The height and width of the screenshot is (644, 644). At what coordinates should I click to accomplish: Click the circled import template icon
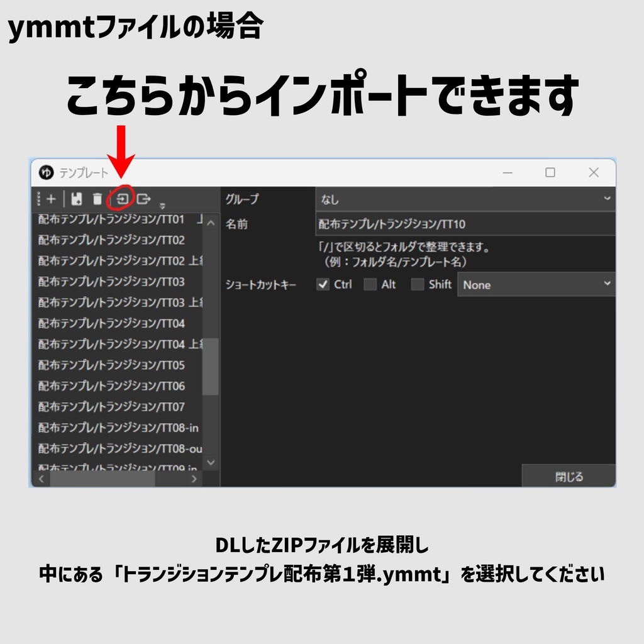tap(121, 199)
